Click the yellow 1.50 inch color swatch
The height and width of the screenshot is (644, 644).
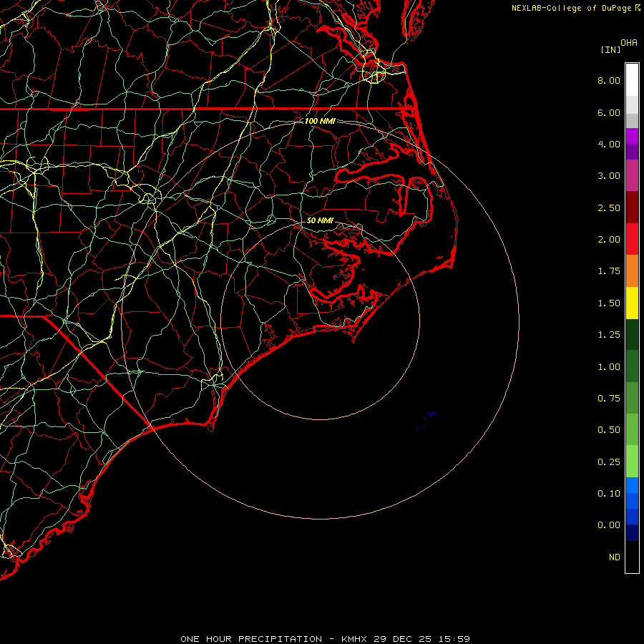[632, 303]
